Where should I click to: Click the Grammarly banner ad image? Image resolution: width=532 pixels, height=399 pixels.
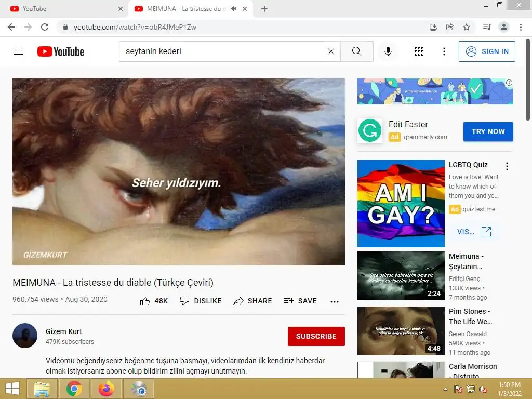[435, 91]
